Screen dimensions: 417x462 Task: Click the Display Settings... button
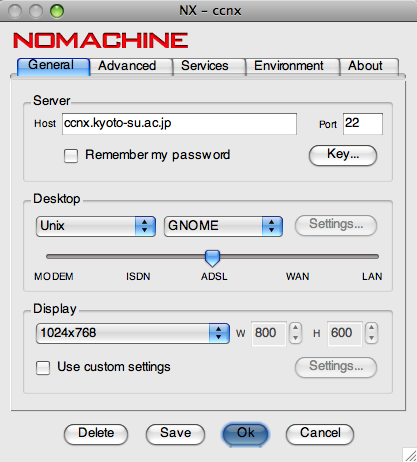point(336,367)
